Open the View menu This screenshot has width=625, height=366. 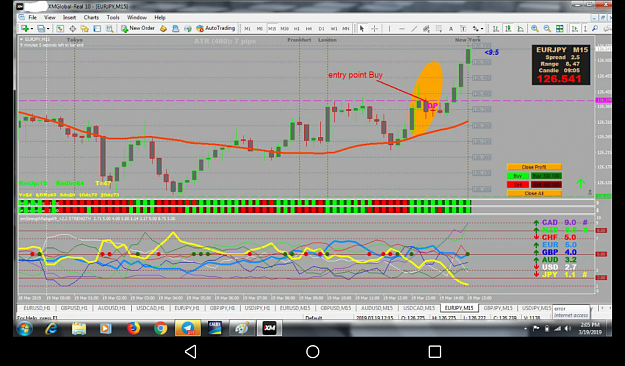pyautogui.click(x=49, y=18)
